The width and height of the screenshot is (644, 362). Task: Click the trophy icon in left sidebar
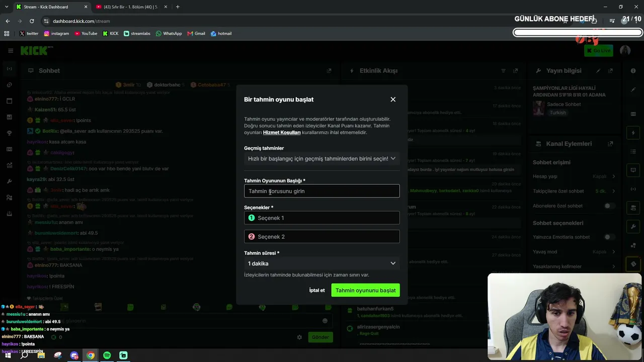tap(10, 133)
